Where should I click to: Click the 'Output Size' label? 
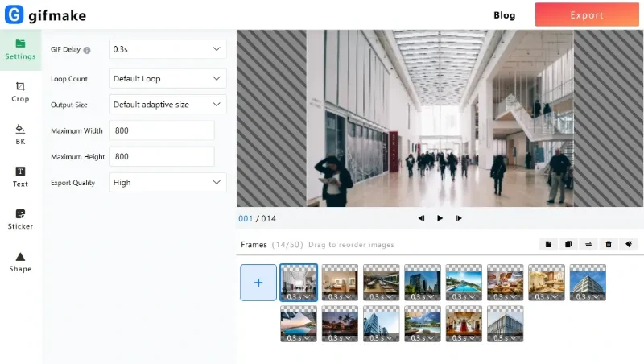point(69,105)
